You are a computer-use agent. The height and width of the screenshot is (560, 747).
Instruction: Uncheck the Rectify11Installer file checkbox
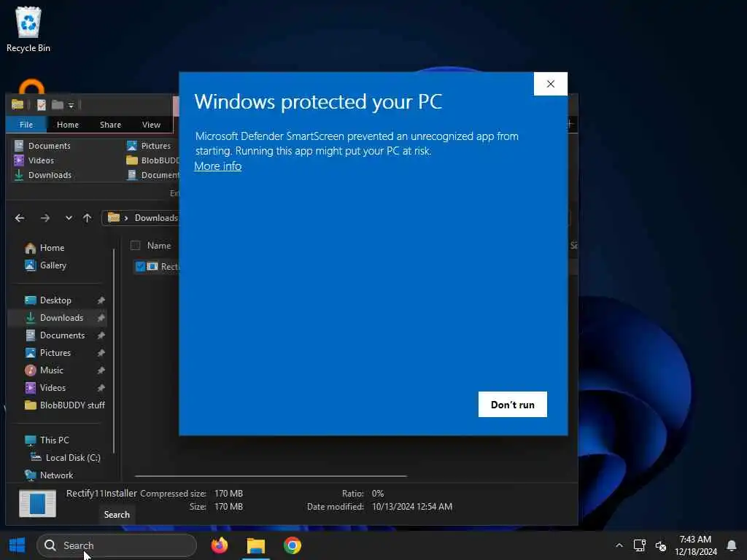pyautogui.click(x=140, y=267)
